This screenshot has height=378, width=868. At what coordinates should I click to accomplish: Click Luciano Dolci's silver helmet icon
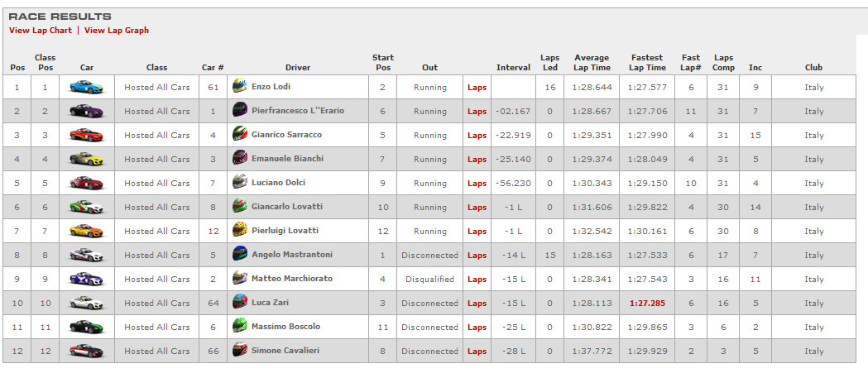[x=240, y=181]
